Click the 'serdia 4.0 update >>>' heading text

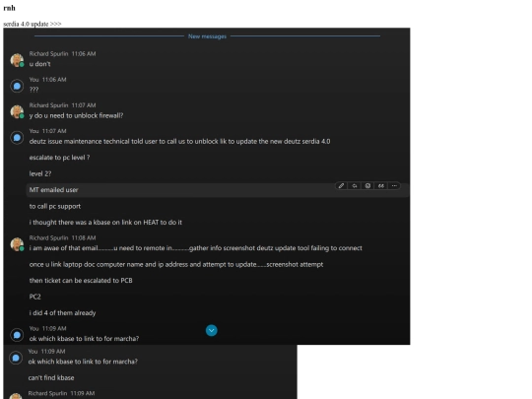pyautogui.click(x=33, y=24)
